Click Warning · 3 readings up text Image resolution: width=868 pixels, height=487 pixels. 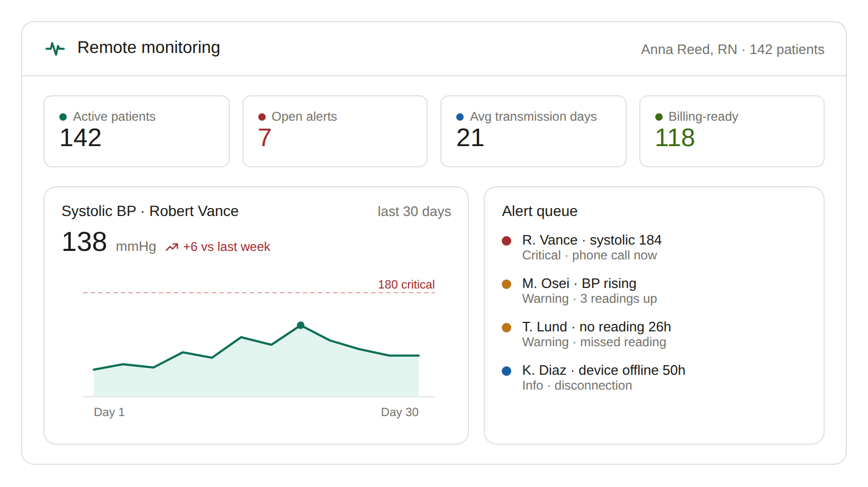pos(589,299)
